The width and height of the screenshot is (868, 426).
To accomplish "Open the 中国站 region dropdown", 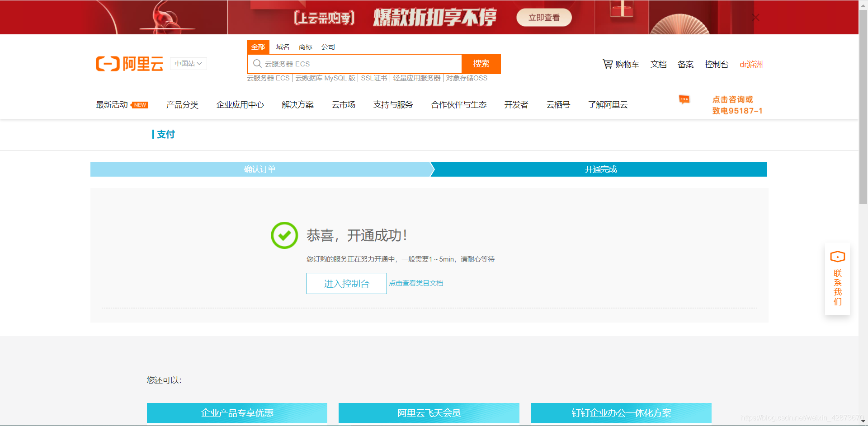I will tap(189, 64).
